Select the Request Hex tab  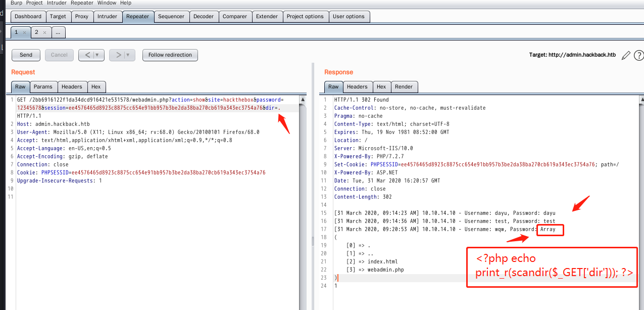(x=96, y=86)
